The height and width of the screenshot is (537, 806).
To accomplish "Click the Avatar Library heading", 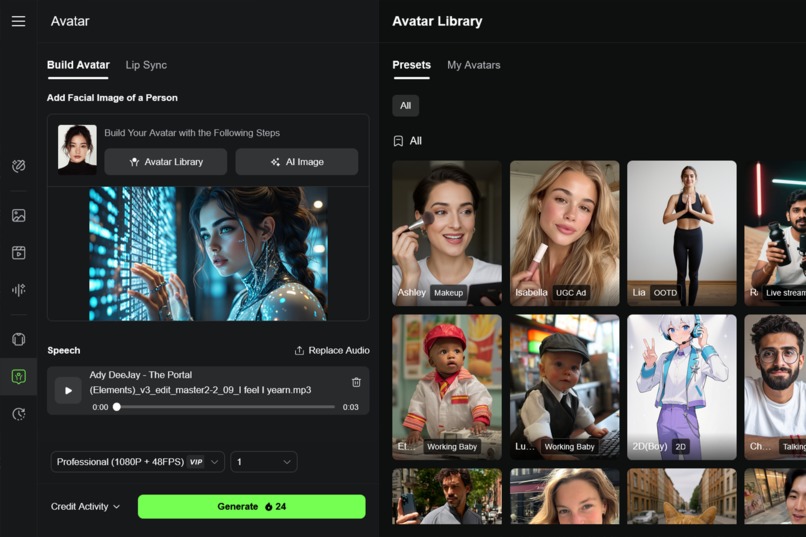I will click(x=437, y=21).
